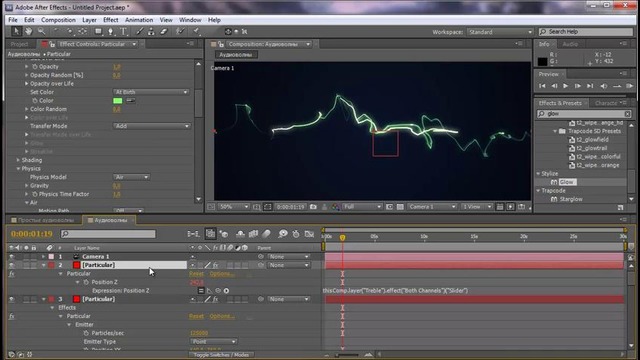Select the Glow effect in presets
Image resolution: width=640 pixels, height=360 pixels.
566,182
